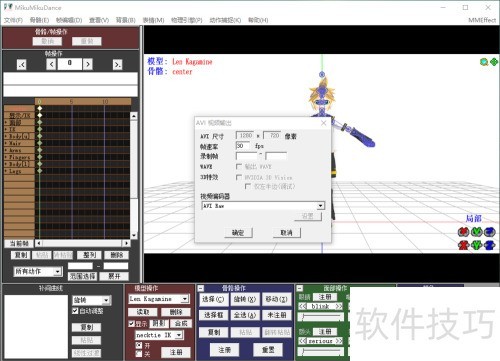The width and height of the screenshot is (500, 361).
Task: Select previous brow morph left of serious
Action: 302,341
